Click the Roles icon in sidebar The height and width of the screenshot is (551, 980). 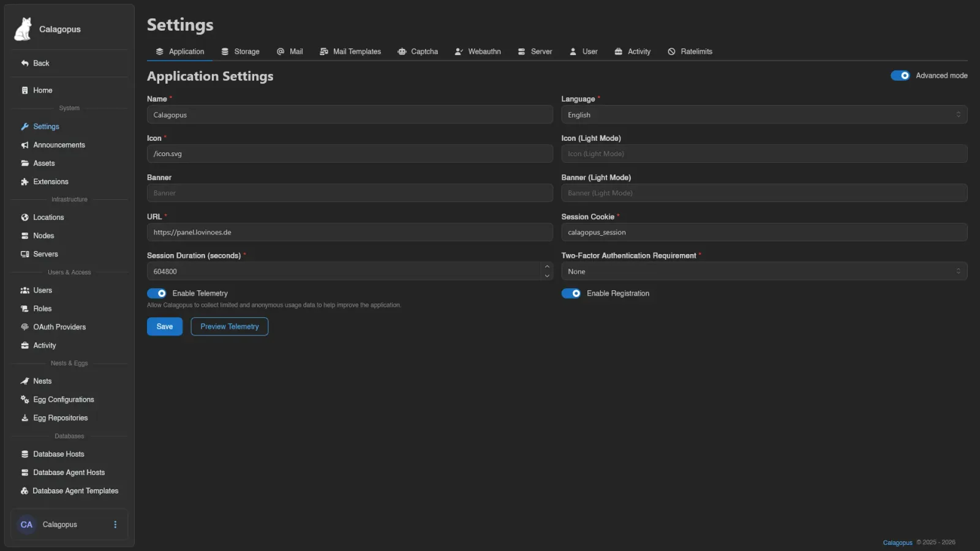(x=25, y=309)
